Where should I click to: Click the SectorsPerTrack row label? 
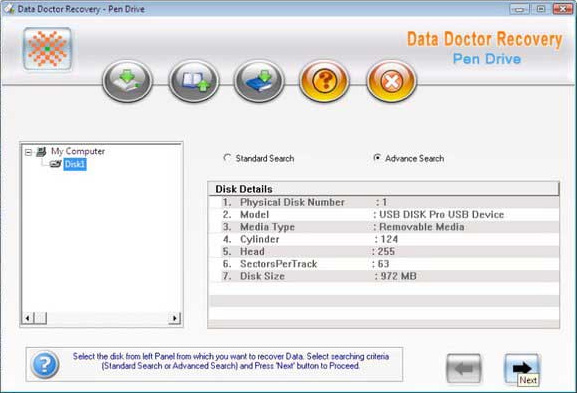[x=279, y=264]
